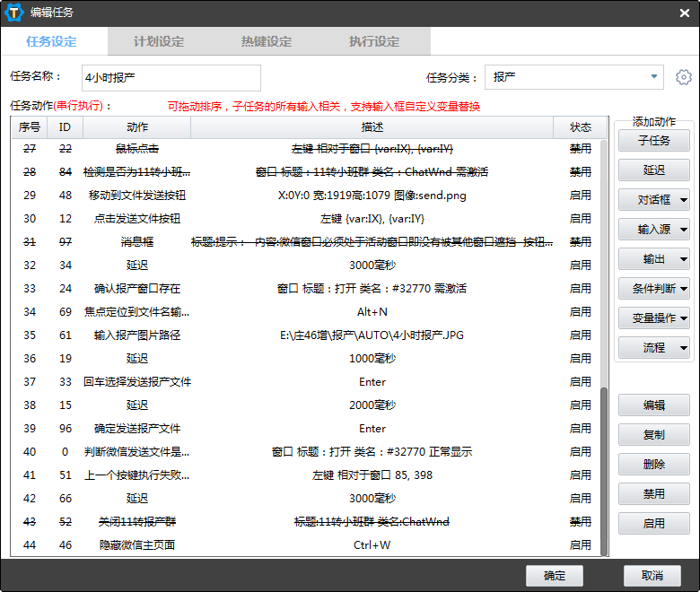Click the 取消 button
This screenshot has width=700, height=592.
652,576
